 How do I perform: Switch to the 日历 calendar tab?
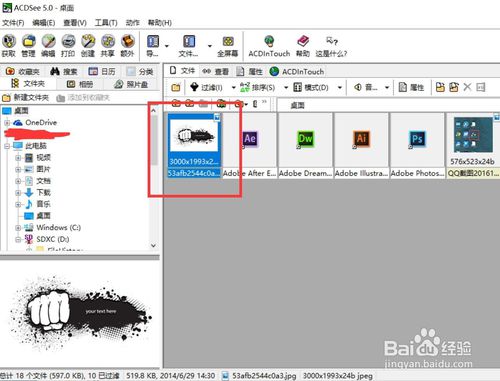(102, 71)
